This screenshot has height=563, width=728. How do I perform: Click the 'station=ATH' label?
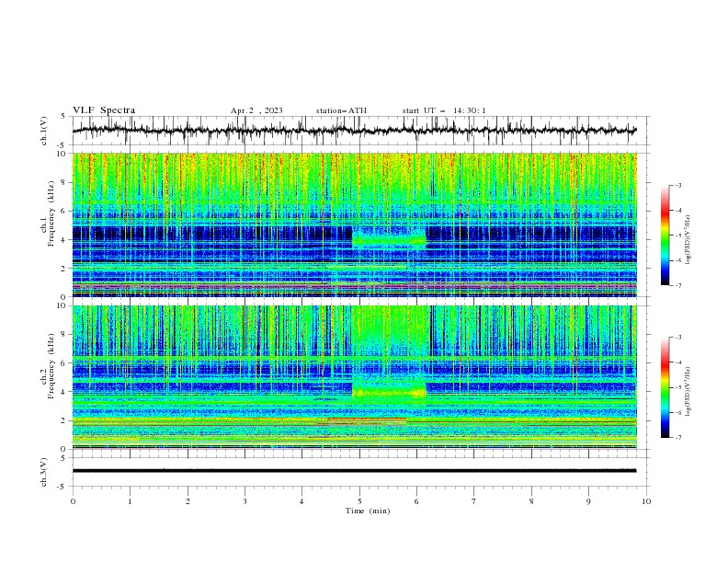[341, 110]
